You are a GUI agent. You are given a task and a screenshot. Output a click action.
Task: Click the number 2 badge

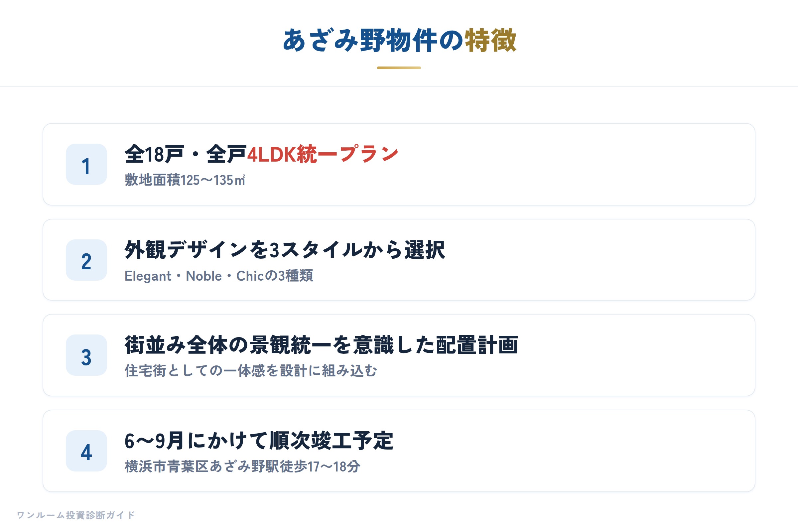[x=86, y=260]
